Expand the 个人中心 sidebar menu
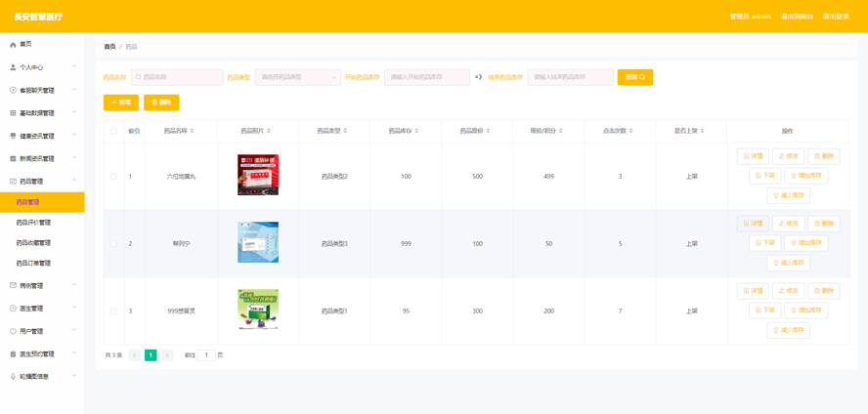 coord(41,67)
